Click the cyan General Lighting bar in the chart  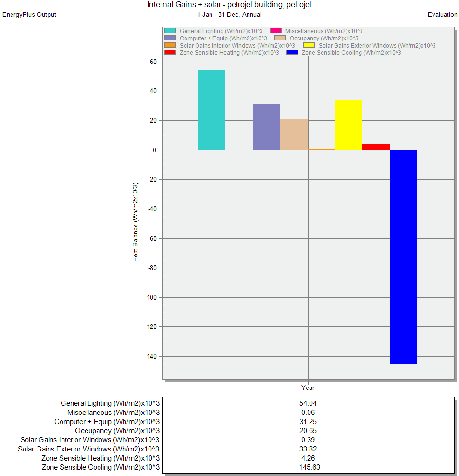pyautogui.click(x=212, y=110)
